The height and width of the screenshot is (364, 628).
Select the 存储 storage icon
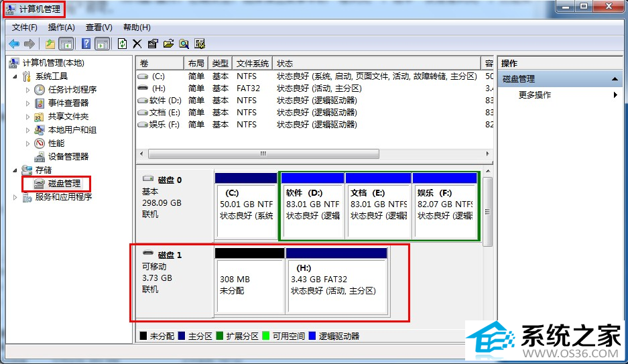point(27,170)
